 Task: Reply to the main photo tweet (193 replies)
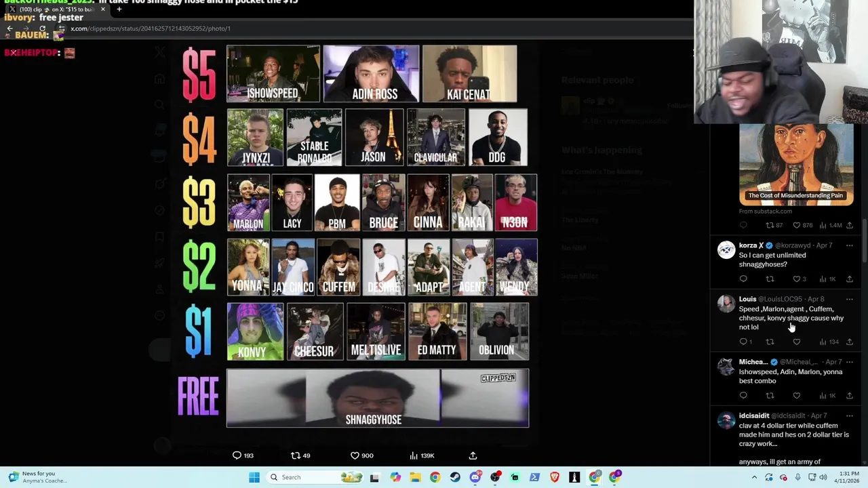coord(243,455)
